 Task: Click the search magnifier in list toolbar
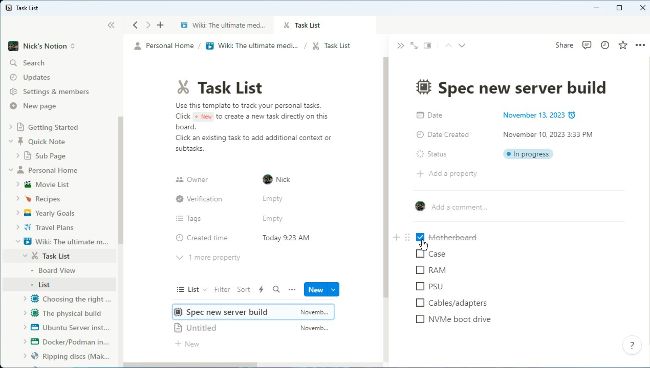[x=276, y=289]
